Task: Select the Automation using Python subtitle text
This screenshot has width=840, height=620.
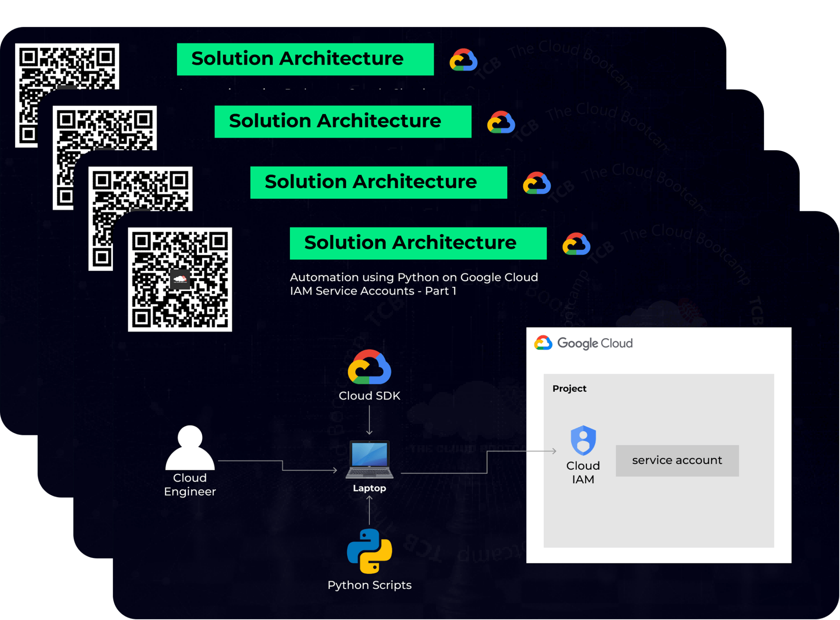Action: (413, 284)
